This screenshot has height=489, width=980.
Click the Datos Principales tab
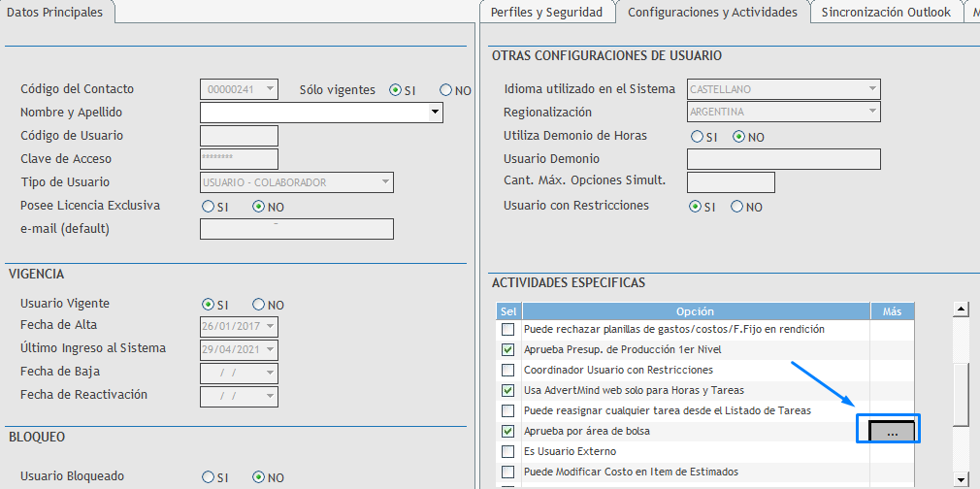coord(56,12)
